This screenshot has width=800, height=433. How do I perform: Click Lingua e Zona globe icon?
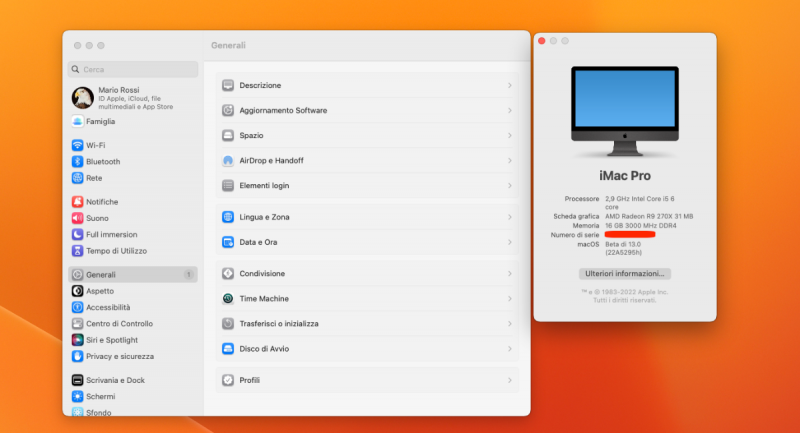coord(228,217)
